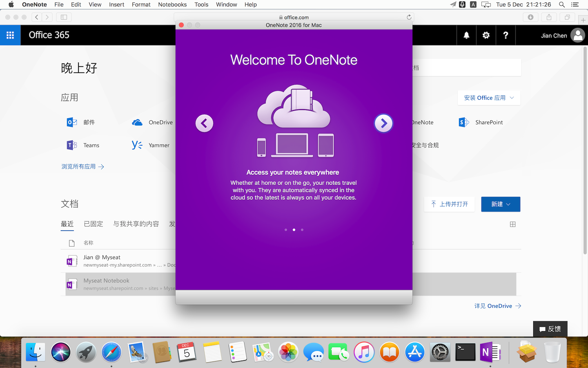This screenshot has height=368, width=588.
Task: Click the 反馈 feedback button
Action: tap(550, 329)
